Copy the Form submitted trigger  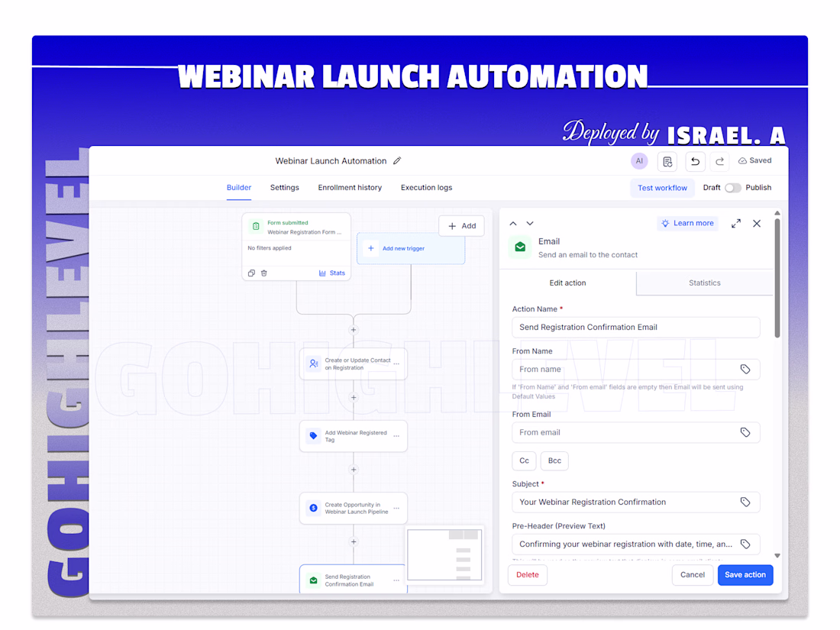click(251, 273)
